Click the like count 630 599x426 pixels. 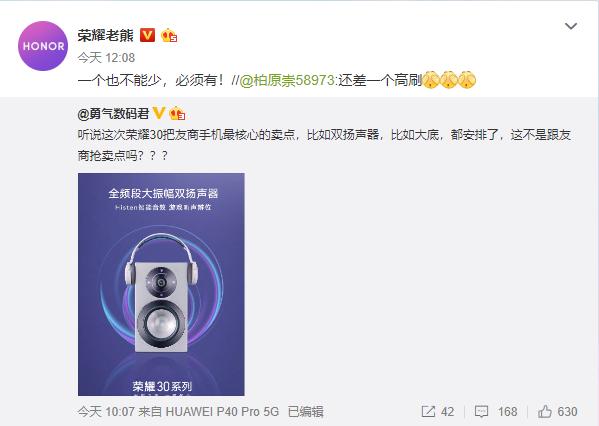(x=567, y=411)
